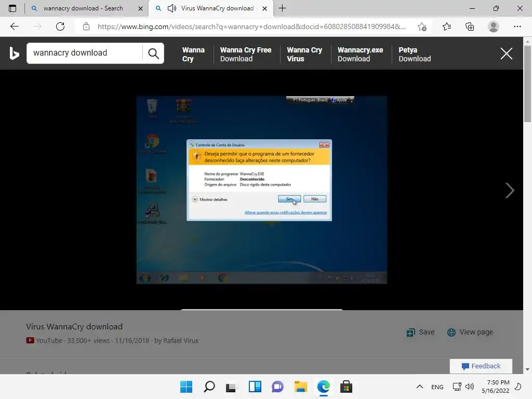The width and height of the screenshot is (532, 399).
Task: Open Wanna Cry Free Download suggestion
Action: pyautogui.click(x=246, y=54)
